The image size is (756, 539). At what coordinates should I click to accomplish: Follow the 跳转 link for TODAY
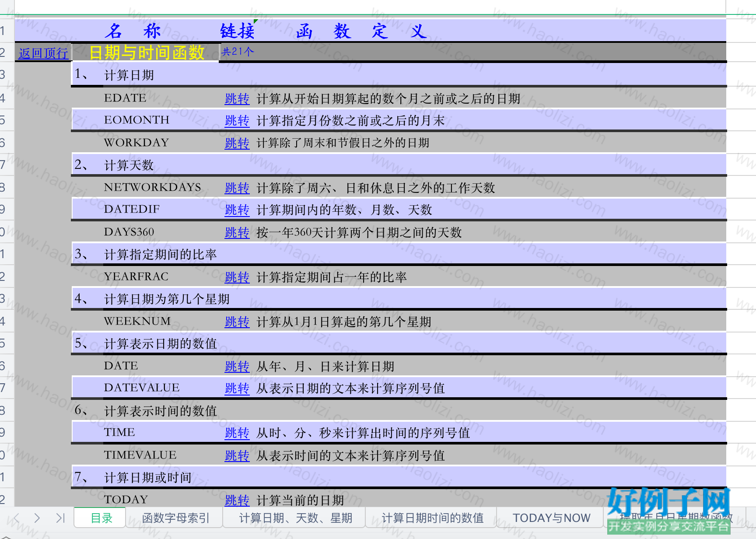(x=237, y=500)
